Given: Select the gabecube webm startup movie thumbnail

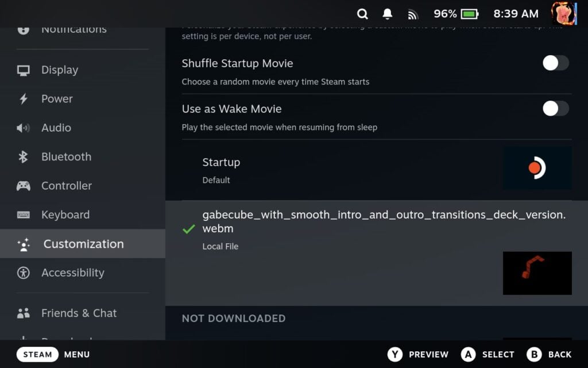Looking at the screenshot, I should click(537, 273).
